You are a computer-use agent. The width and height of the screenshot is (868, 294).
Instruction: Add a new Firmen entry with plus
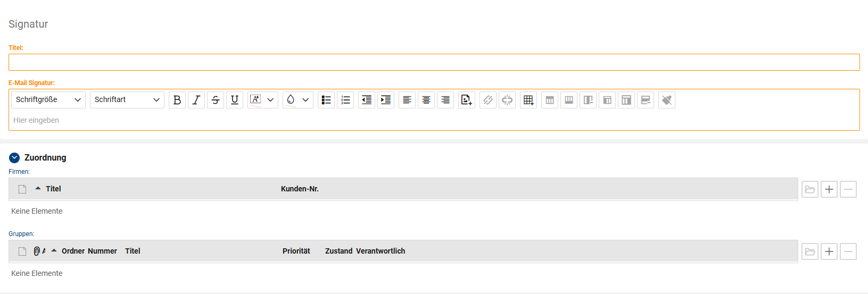click(x=829, y=189)
